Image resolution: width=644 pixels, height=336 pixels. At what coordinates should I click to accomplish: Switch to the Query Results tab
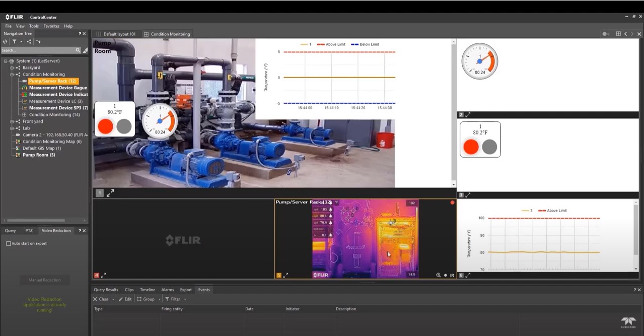106,290
